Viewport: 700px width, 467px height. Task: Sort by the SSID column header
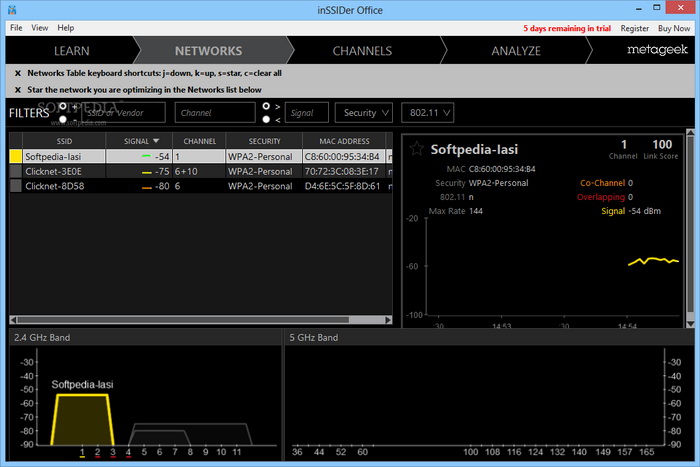(x=64, y=141)
